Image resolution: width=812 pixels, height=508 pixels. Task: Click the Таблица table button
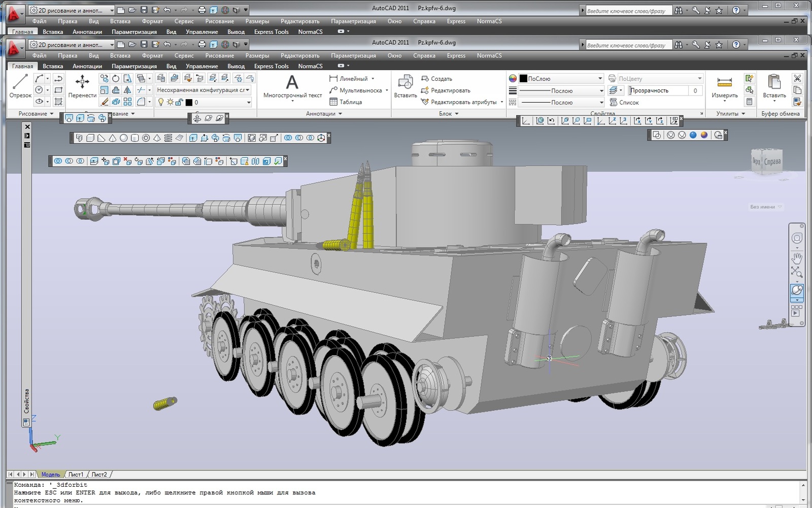pyautogui.click(x=346, y=102)
